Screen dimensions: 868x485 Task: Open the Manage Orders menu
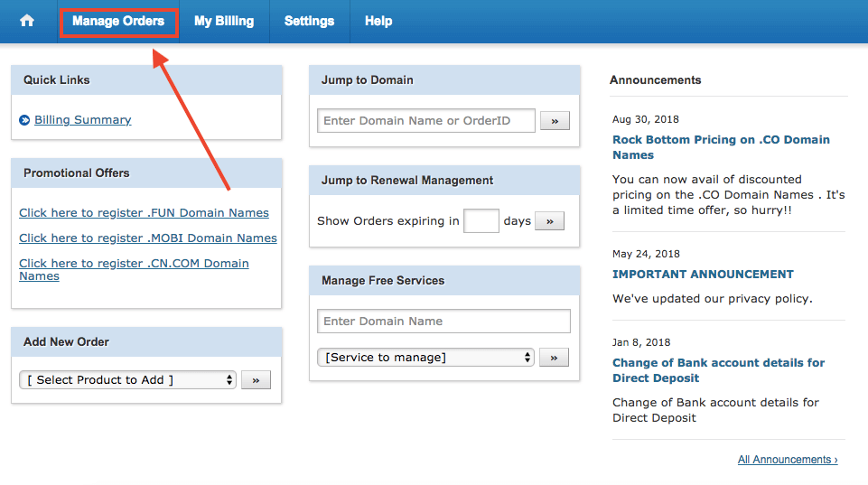coord(118,21)
